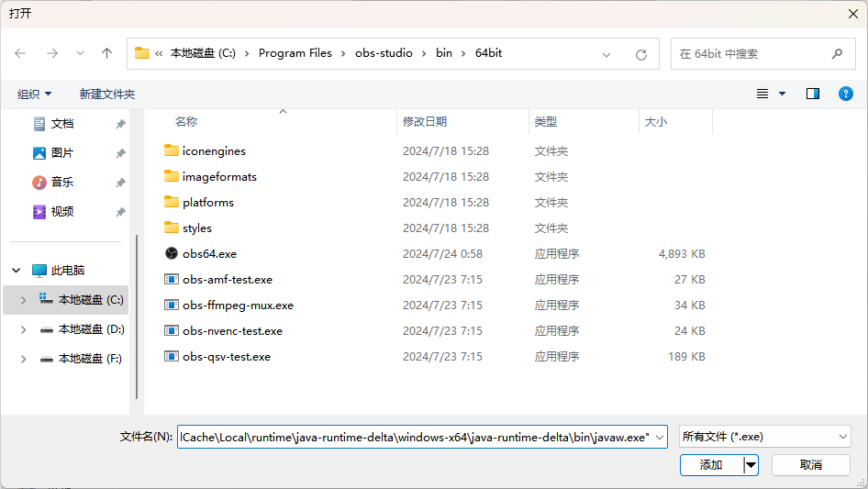Click the Up one level arrow
The height and width of the screenshot is (489, 868).
(x=106, y=54)
